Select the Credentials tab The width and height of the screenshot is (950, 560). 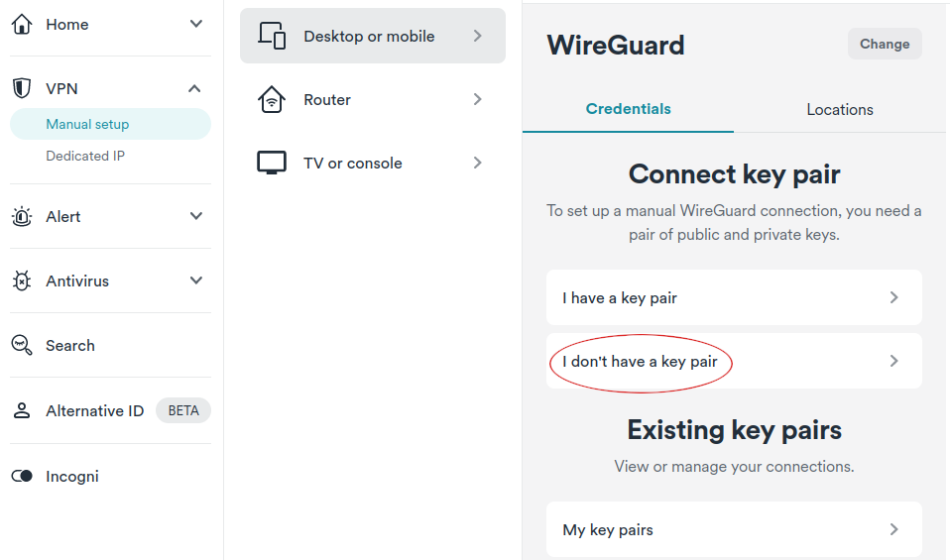click(x=629, y=110)
